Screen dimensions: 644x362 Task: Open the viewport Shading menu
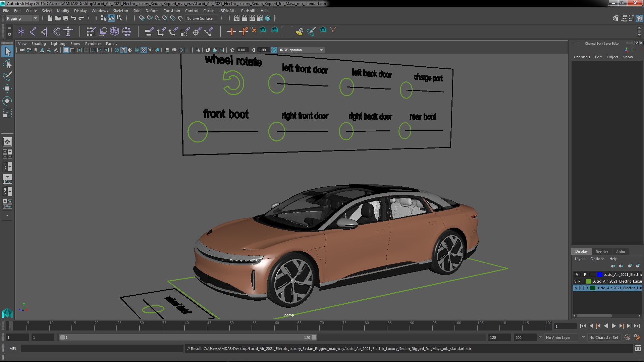(39, 44)
